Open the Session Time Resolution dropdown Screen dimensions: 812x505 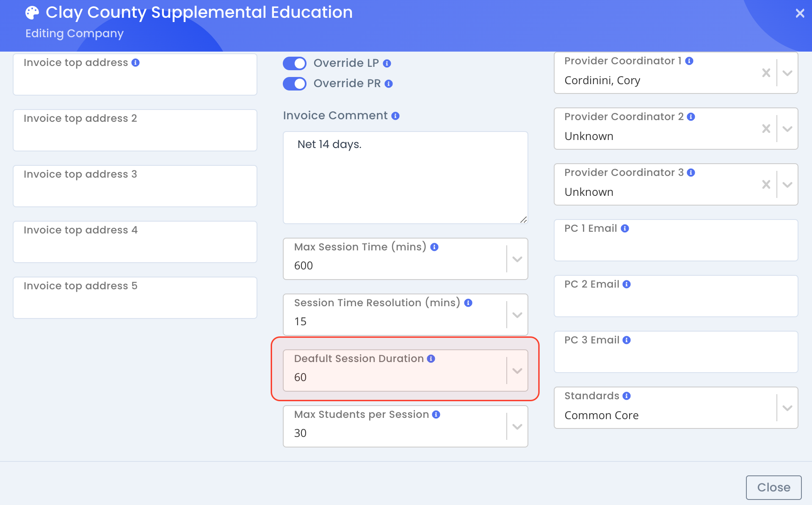click(x=517, y=315)
